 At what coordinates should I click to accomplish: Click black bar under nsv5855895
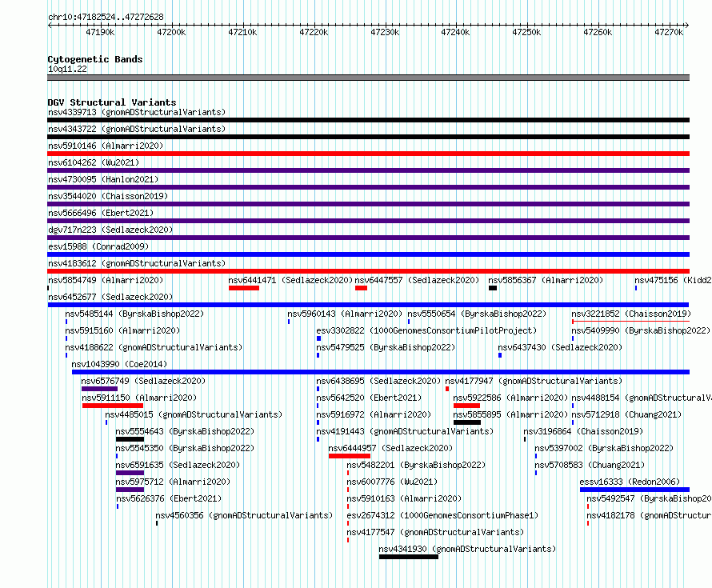pyautogui.click(x=466, y=422)
